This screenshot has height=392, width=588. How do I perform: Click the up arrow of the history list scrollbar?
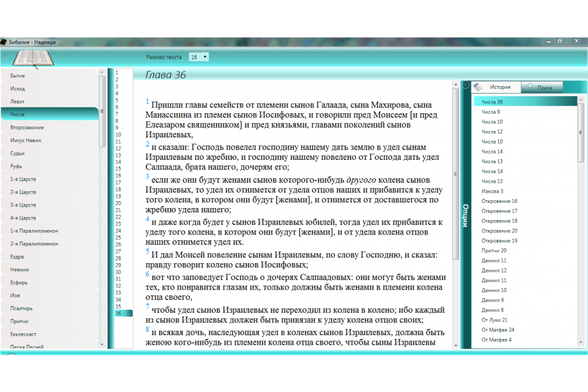tap(581, 99)
